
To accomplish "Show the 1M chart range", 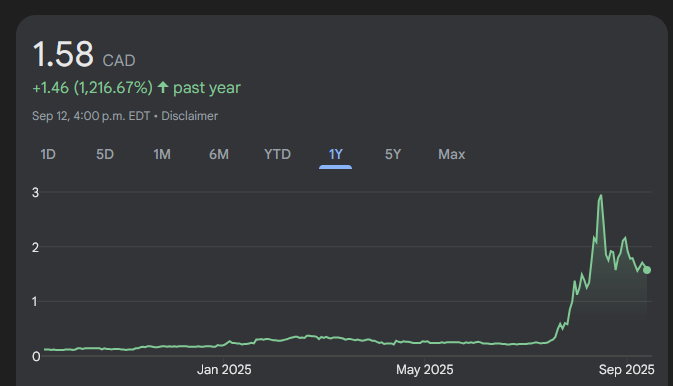I will (162, 154).
